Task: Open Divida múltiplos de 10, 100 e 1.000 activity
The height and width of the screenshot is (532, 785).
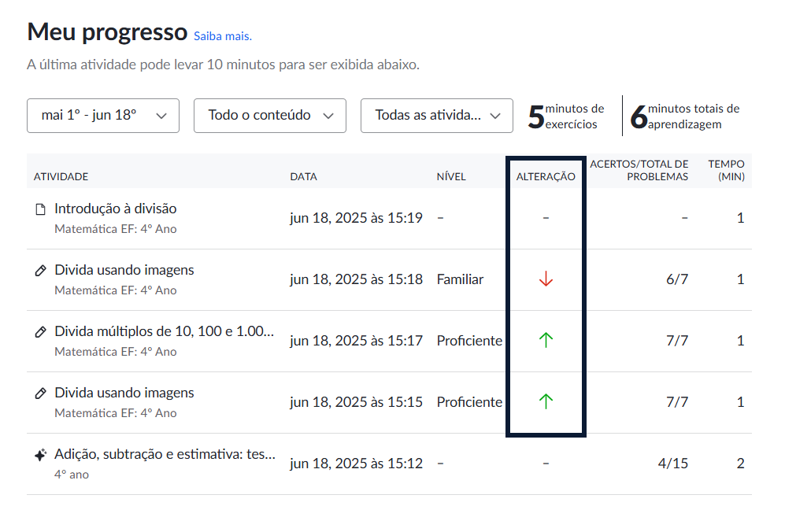Action: [164, 331]
